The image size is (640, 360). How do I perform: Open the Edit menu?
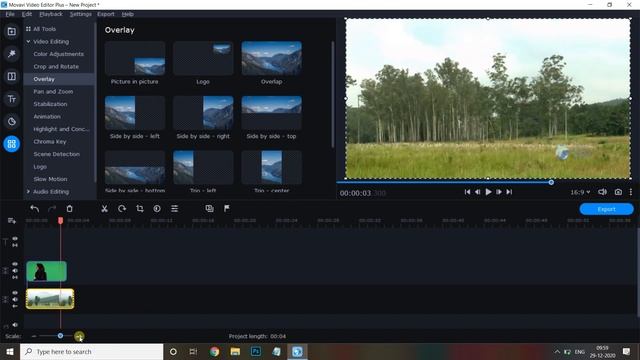pos(27,14)
